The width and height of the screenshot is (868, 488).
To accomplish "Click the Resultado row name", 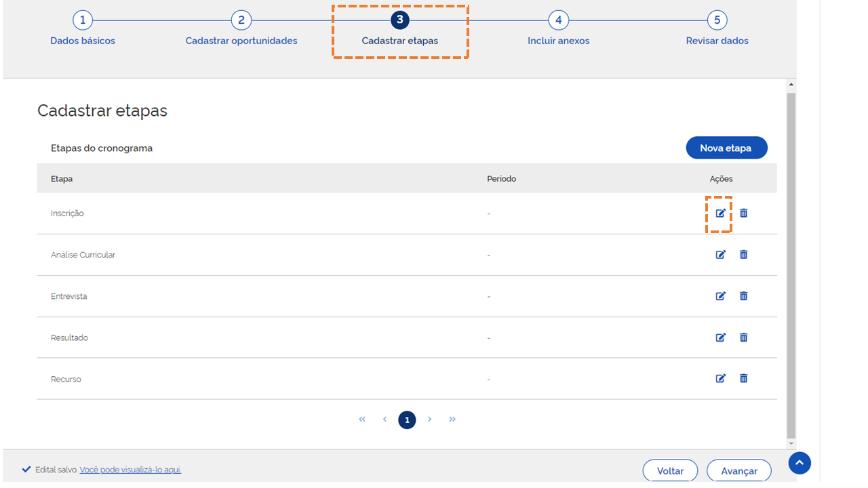I will [69, 338].
